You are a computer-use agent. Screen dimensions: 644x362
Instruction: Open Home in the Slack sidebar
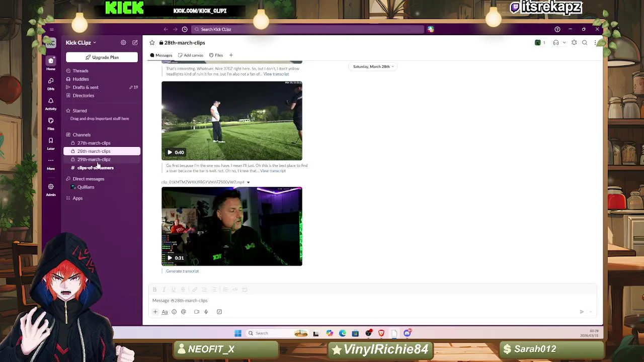click(x=51, y=63)
